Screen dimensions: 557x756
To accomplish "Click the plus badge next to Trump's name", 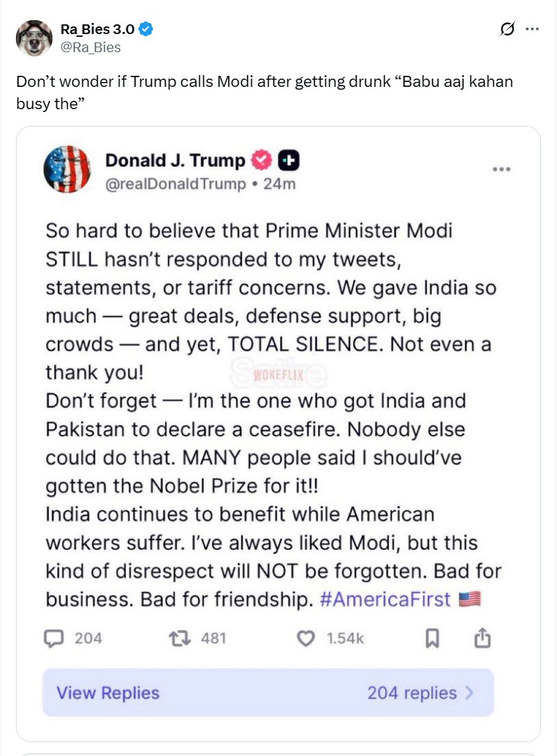I will click(x=289, y=161).
